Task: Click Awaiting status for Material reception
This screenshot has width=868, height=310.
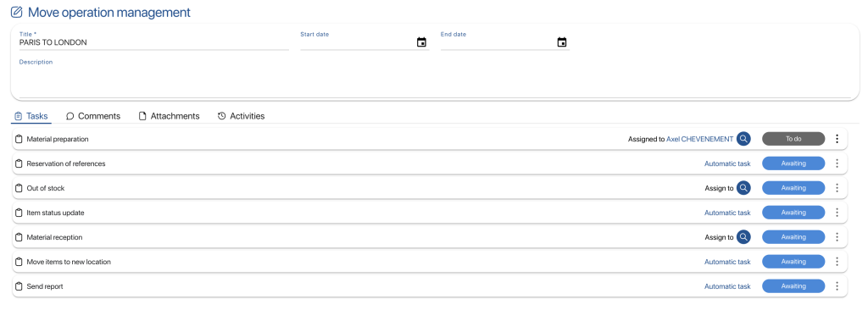Action: (793, 237)
